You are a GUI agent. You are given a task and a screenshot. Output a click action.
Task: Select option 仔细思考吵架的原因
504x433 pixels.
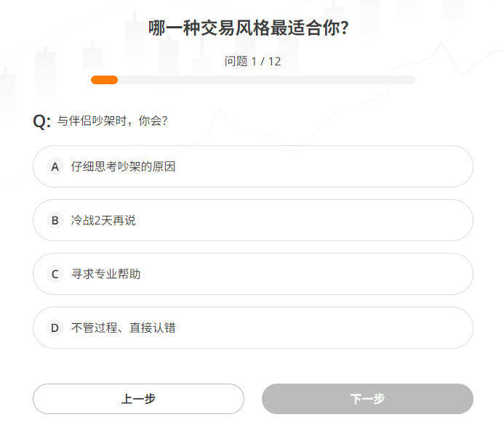pos(123,166)
